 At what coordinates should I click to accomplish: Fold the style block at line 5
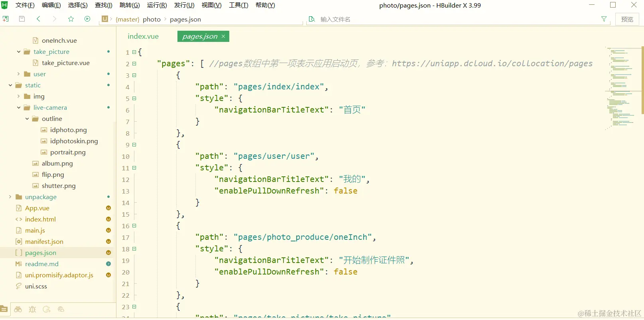click(134, 98)
